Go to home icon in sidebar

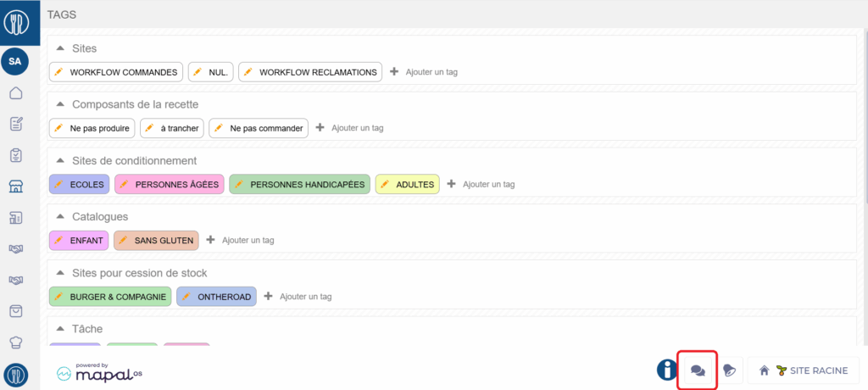point(15,93)
